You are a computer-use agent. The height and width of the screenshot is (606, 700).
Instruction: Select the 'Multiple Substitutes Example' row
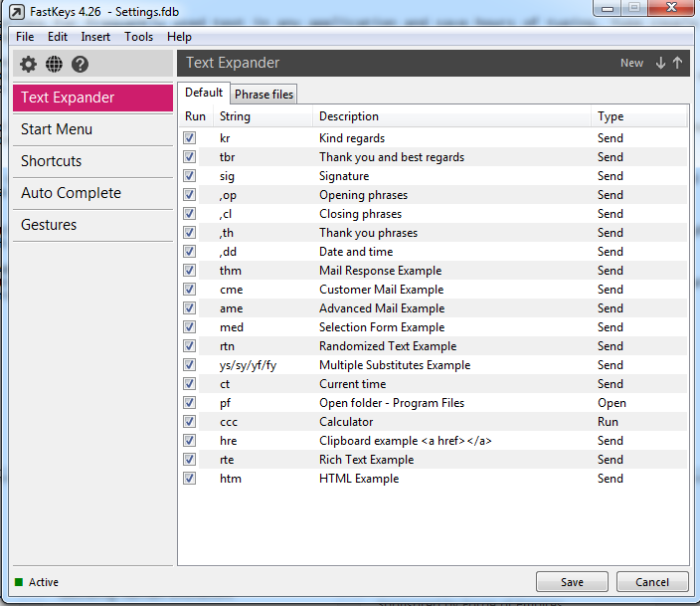point(434,364)
